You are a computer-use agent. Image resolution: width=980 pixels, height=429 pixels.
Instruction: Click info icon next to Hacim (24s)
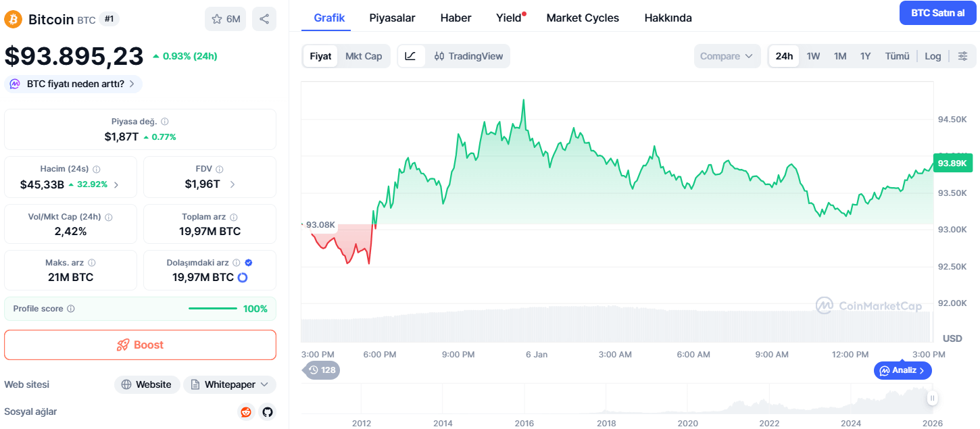pos(96,170)
